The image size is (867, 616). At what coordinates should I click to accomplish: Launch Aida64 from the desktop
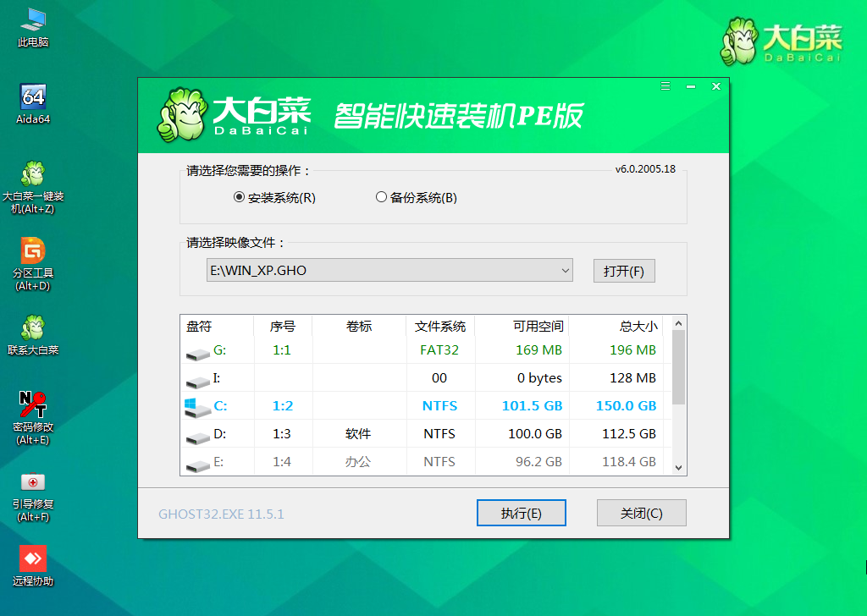point(31,96)
